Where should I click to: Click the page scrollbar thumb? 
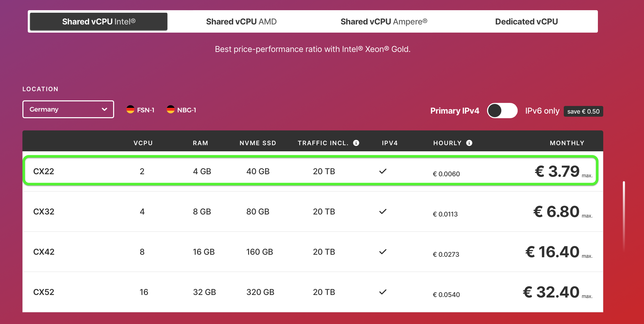[624, 217]
